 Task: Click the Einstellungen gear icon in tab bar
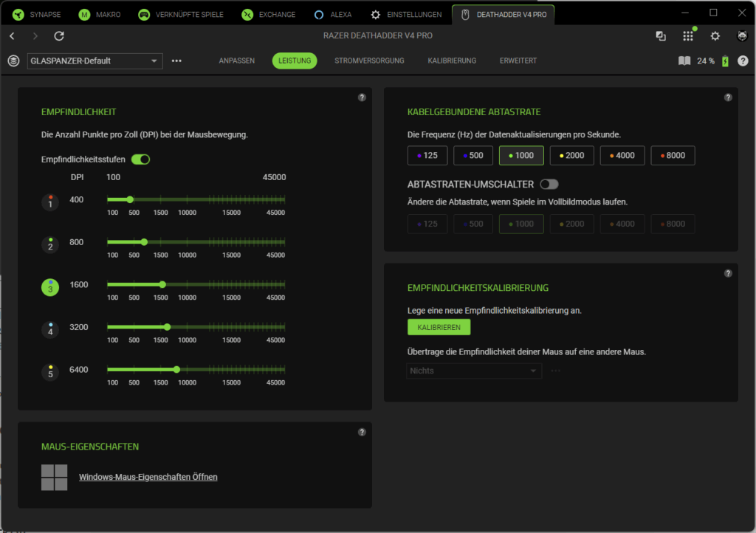pos(376,15)
